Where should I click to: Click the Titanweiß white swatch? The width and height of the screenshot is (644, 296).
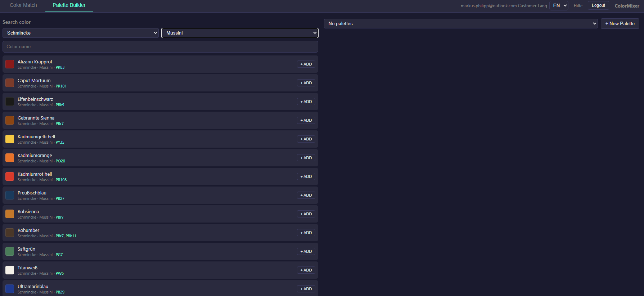coord(10,270)
